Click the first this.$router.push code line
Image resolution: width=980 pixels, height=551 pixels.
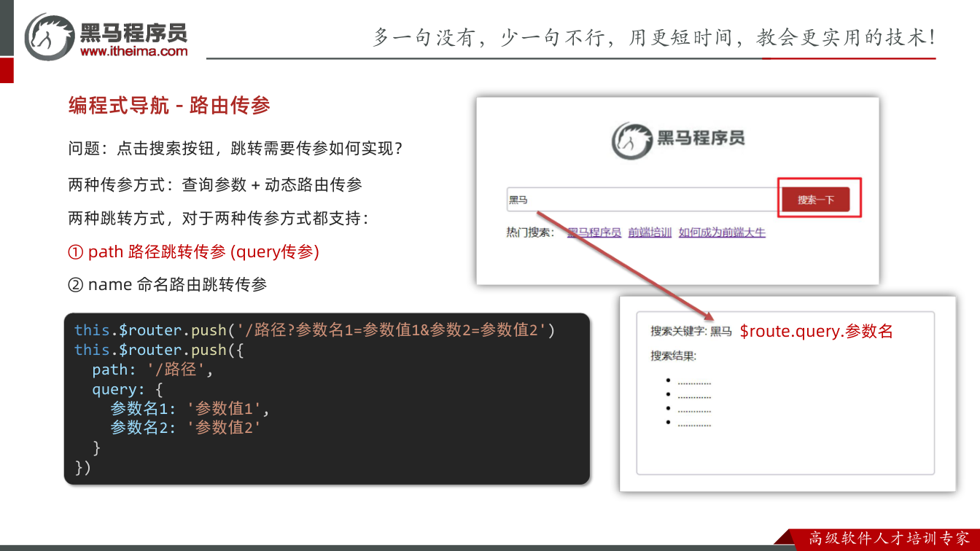coord(315,330)
